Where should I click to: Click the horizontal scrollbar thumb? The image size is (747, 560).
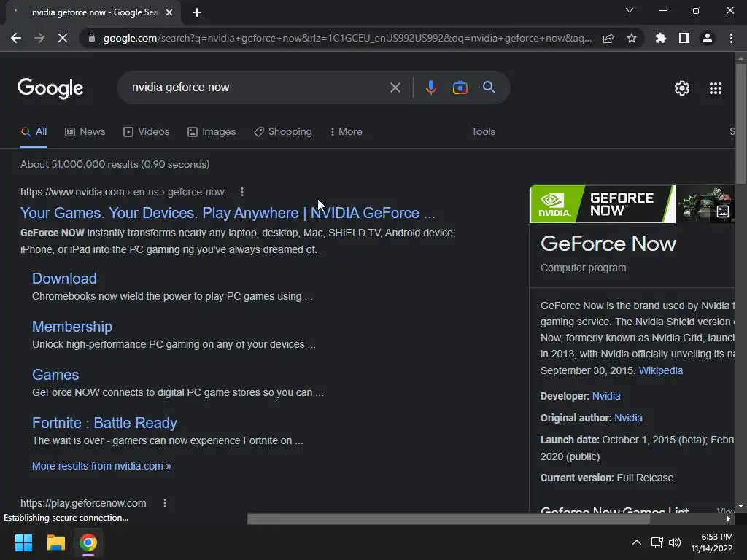449,518
